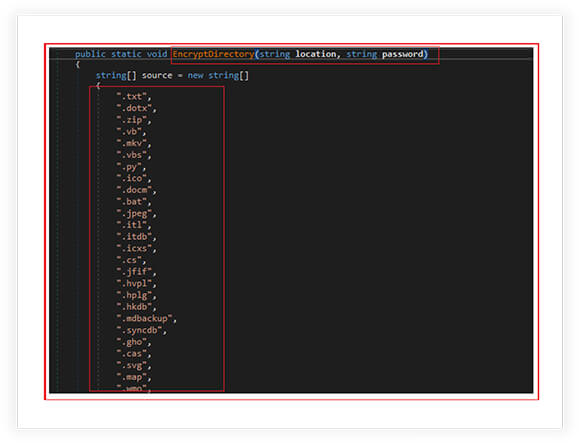Select the ".icxs" extension string
Image resolution: width=579 pixels, height=443 pixels.
(135, 248)
